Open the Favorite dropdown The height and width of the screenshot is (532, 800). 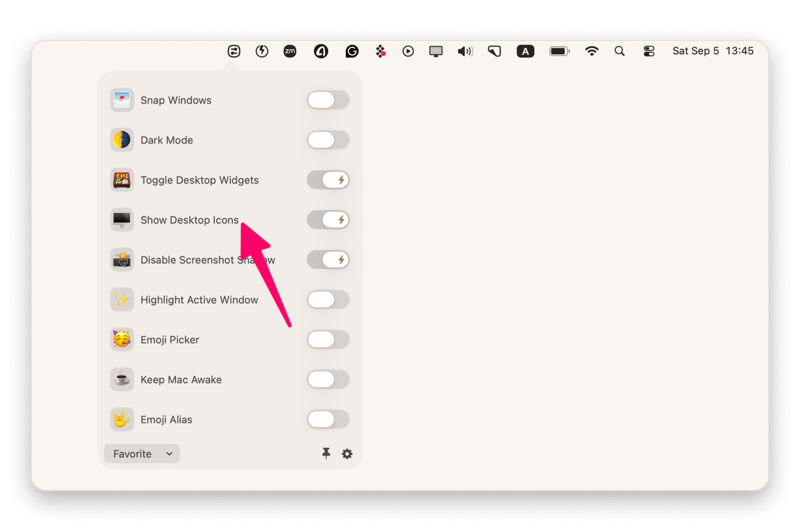click(142, 454)
